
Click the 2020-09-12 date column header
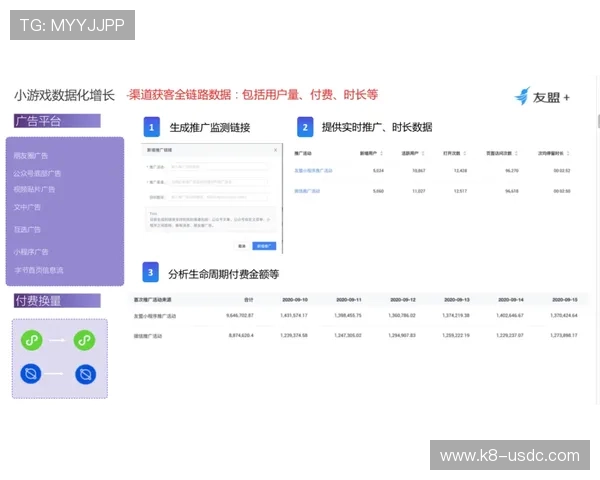403,300
